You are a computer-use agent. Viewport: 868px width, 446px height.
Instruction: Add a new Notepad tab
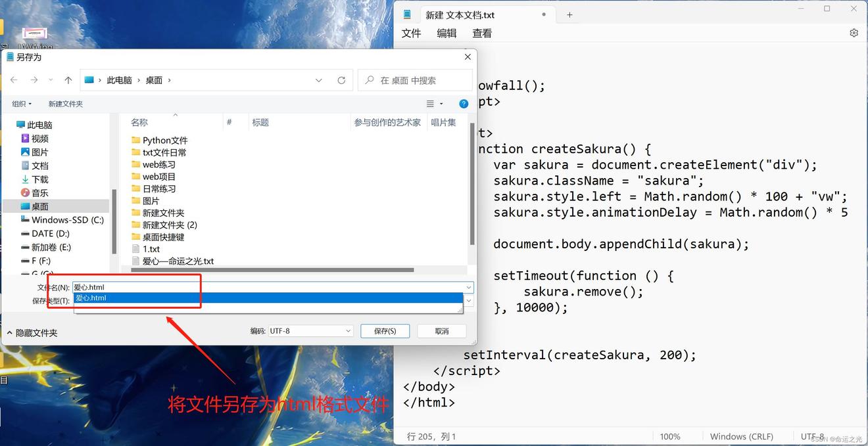point(569,14)
